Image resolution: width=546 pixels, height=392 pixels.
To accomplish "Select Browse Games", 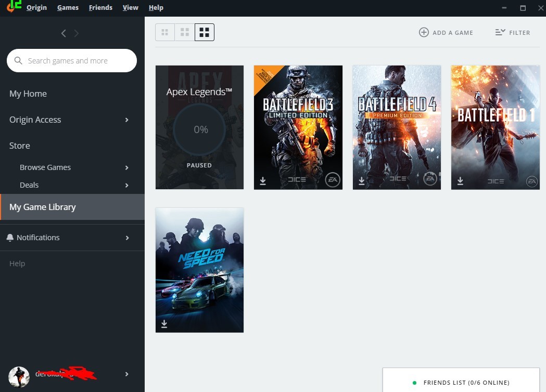I will pyautogui.click(x=45, y=167).
